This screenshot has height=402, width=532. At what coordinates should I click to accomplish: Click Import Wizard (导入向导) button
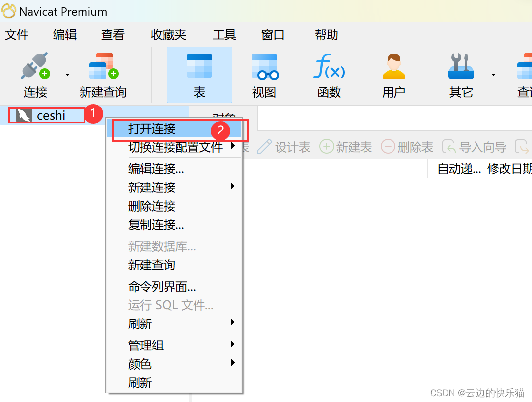click(475, 147)
